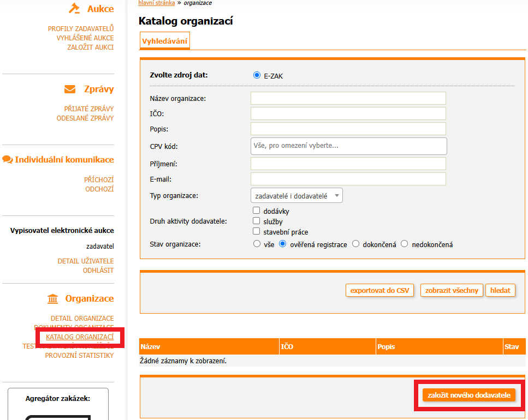Open Přijaté zprávy in sidebar

pos(89,109)
